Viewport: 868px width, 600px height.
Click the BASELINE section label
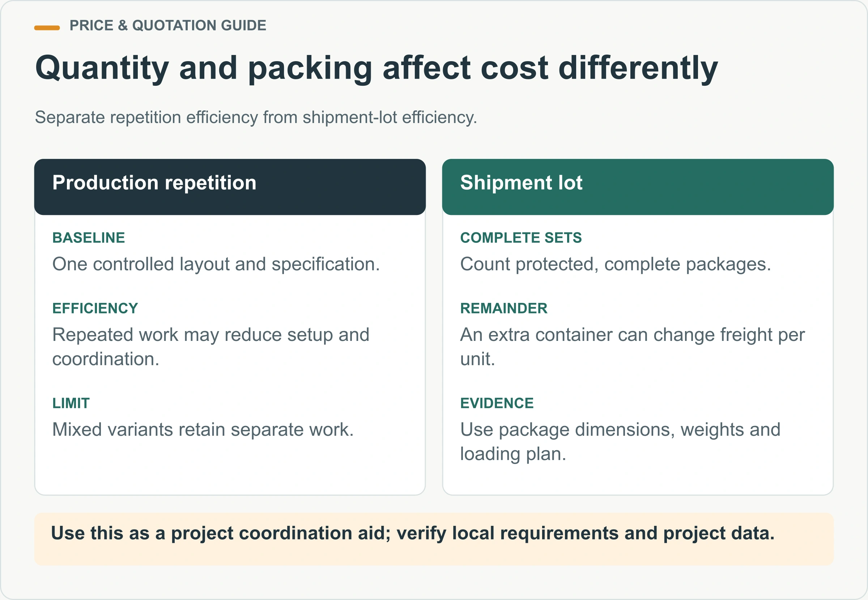tap(89, 238)
